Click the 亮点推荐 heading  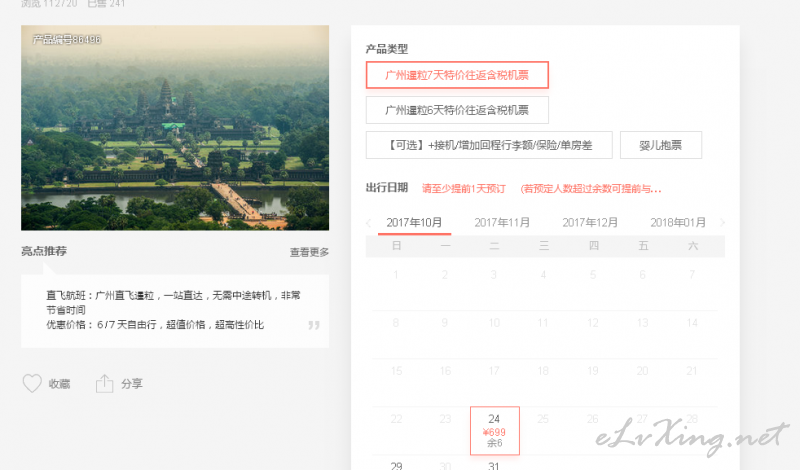click(x=44, y=251)
